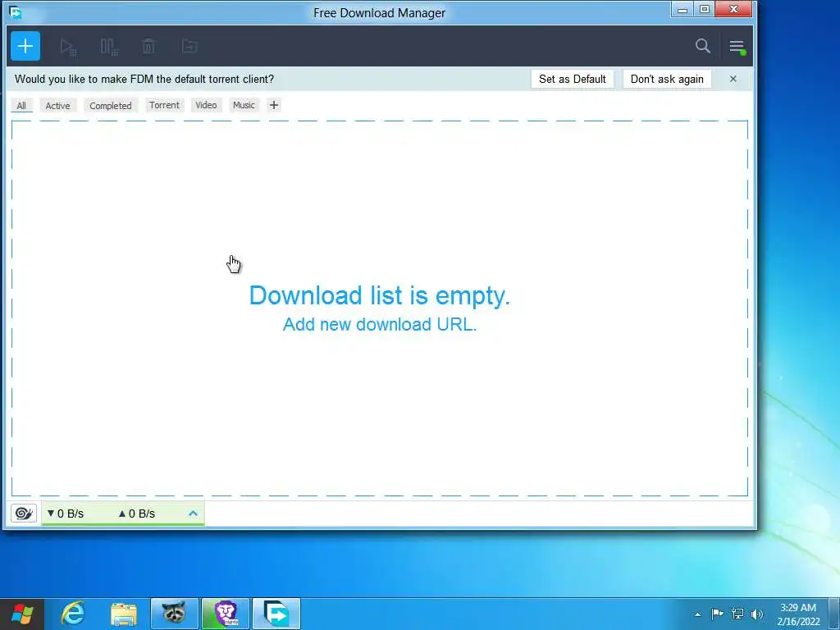Open the hamburger main menu
Viewport: 840px width, 630px height.
[737, 47]
